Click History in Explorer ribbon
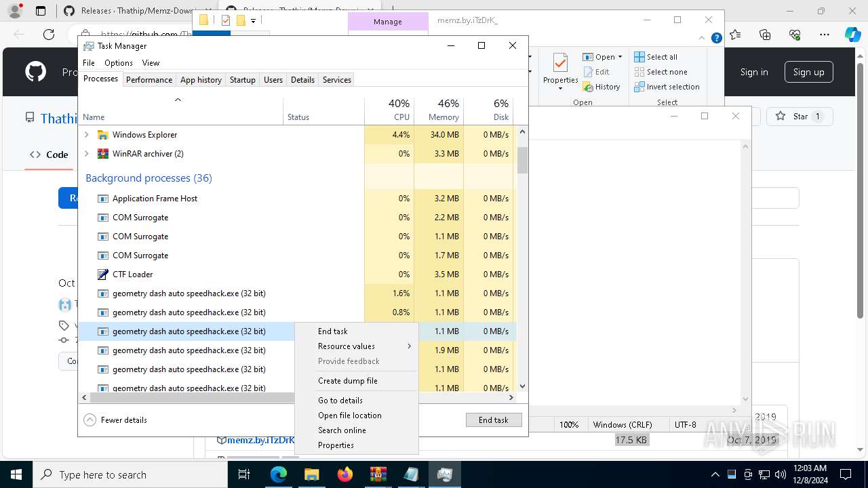 click(601, 87)
